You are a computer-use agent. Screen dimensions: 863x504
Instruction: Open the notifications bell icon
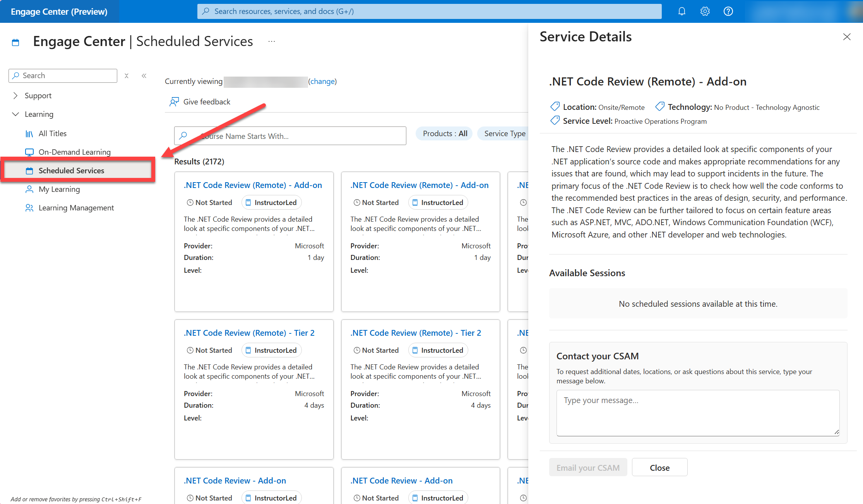click(681, 11)
